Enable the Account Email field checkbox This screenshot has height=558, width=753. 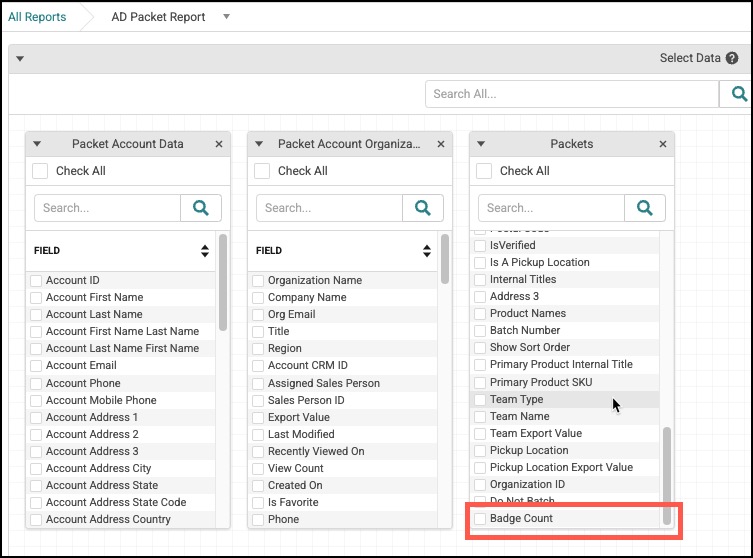[36, 365]
